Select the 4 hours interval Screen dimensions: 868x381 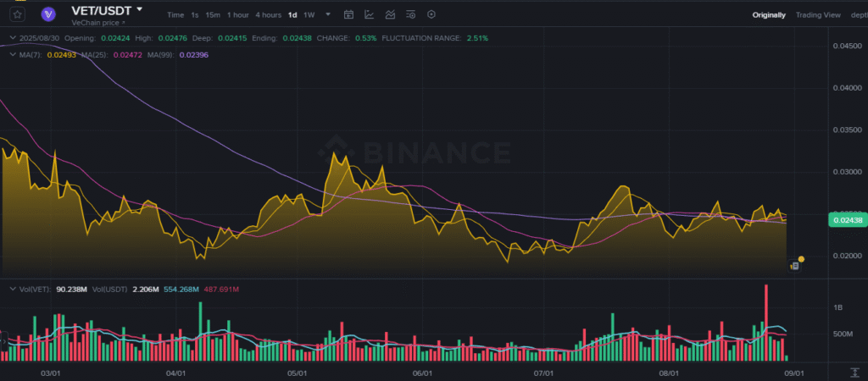[268, 15]
